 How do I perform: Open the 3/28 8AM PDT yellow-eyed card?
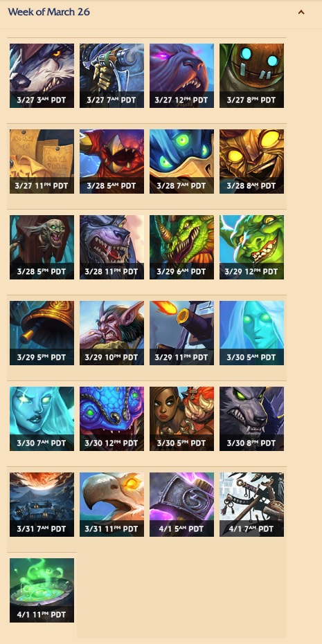coord(251,161)
